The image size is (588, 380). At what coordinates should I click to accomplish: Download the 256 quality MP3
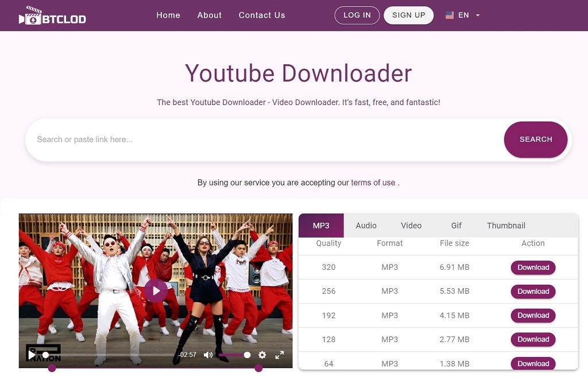click(533, 292)
